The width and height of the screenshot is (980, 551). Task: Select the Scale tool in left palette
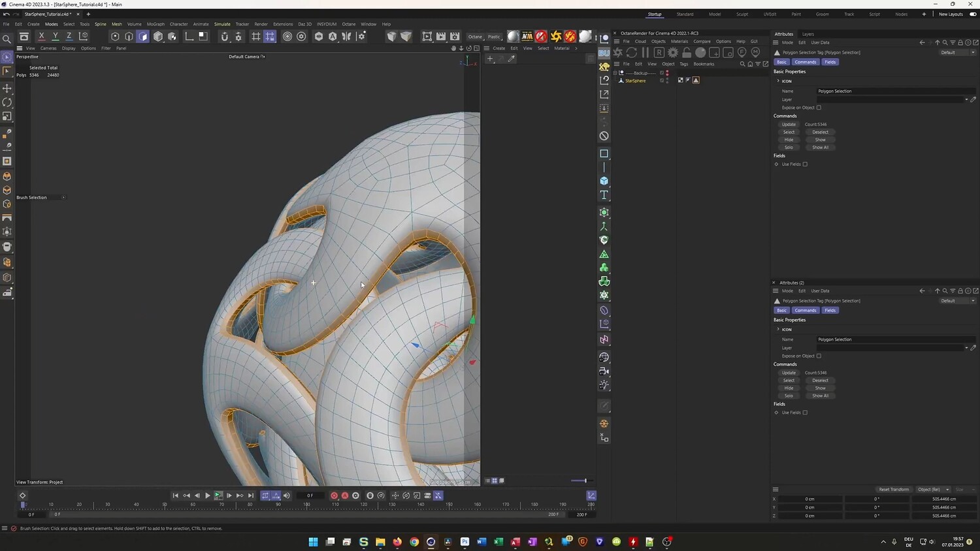7,117
